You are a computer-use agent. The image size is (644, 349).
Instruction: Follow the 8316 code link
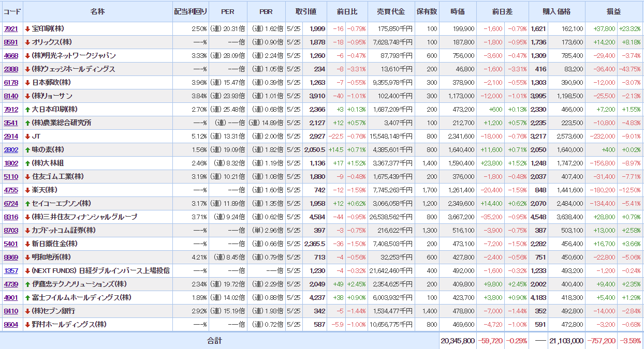tap(11, 217)
